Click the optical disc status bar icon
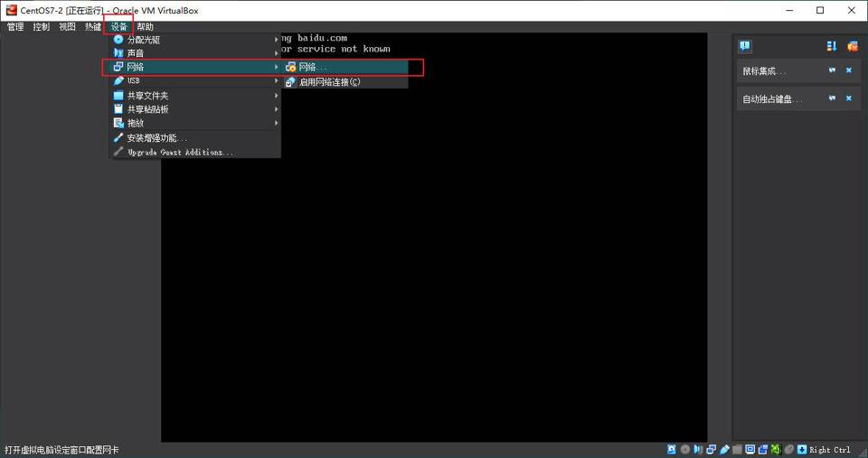The height and width of the screenshot is (458, 868). click(685, 449)
